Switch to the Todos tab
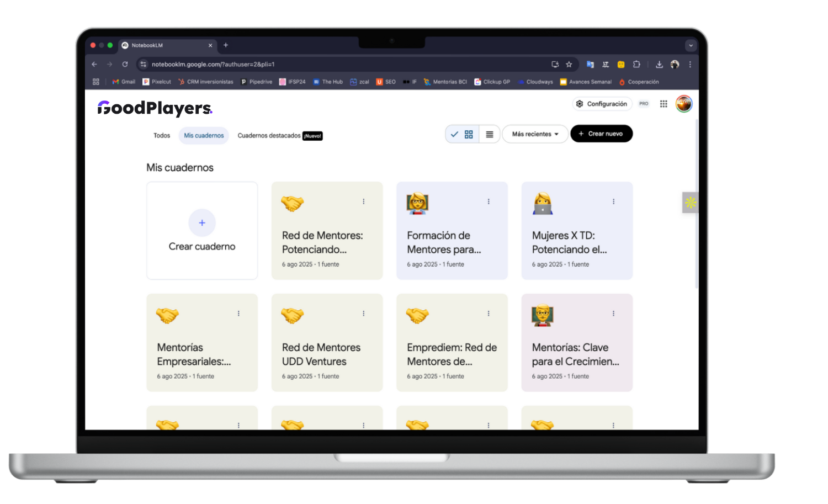The width and height of the screenshot is (828, 504). tap(162, 135)
